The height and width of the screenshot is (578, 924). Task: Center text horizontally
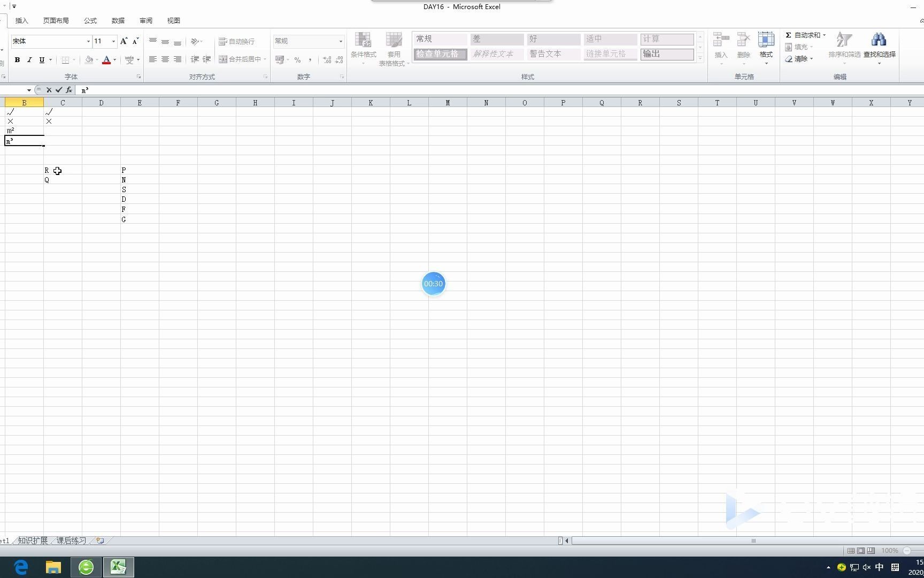165,59
